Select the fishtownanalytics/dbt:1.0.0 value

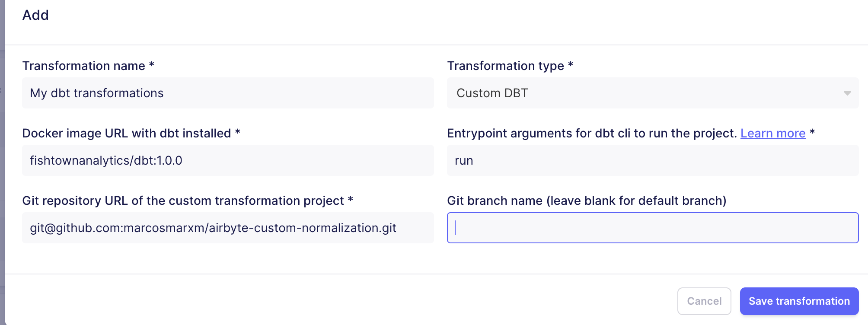click(106, 160)
